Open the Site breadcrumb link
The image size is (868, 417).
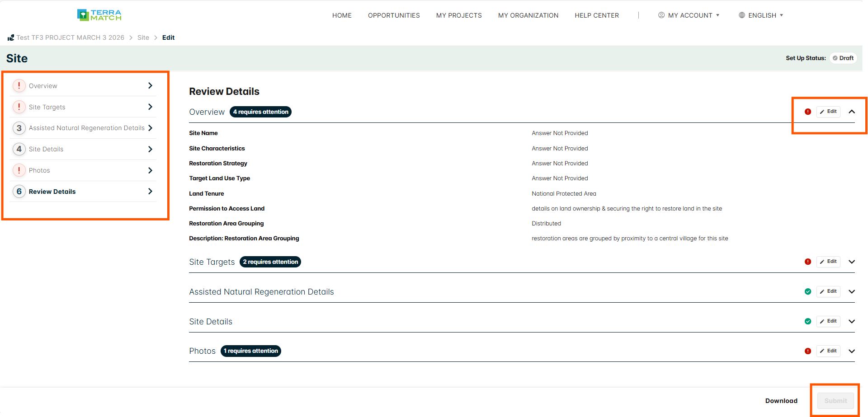[143, 37]
